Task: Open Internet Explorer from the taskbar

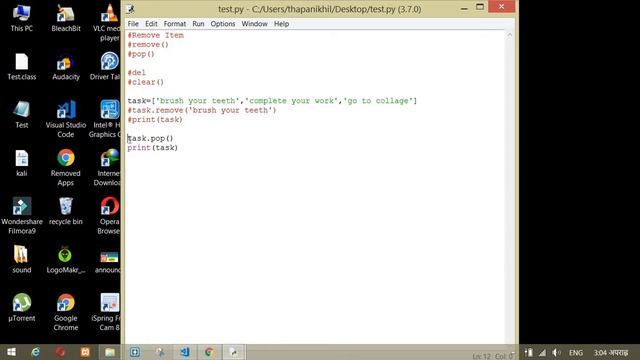Action: pos(36,352)
